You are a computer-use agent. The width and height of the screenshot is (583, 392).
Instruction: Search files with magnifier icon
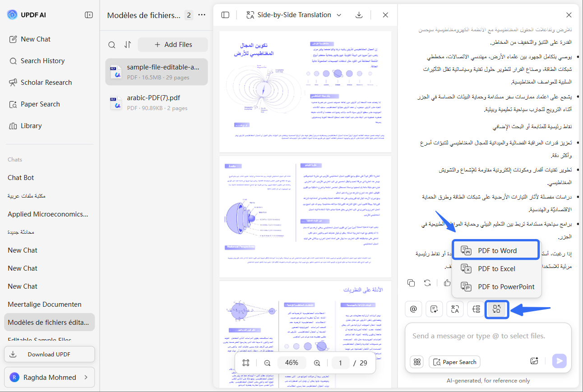(111, 45)
